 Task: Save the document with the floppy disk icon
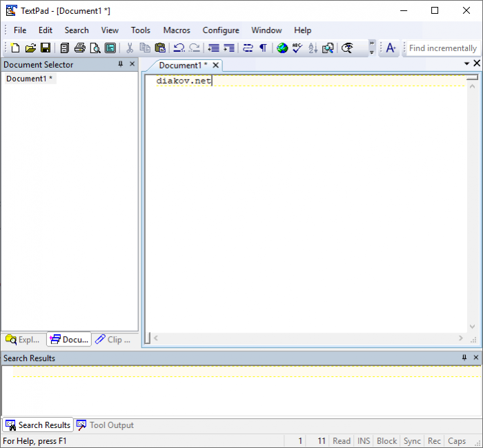(x=46, y=48)
